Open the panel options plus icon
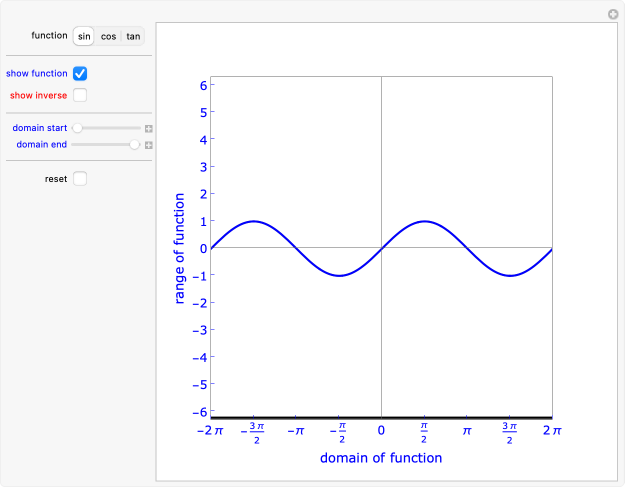This screenshot has height=488, width=625. pos(613,14)
